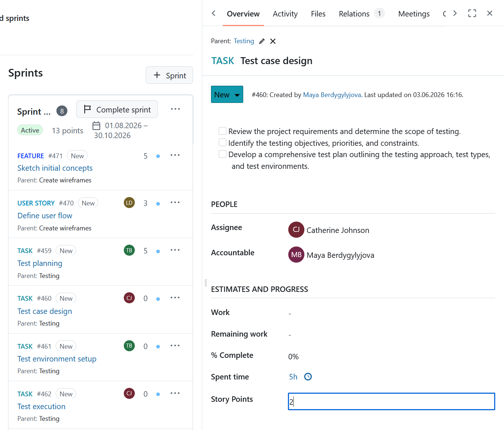Click the left arrow before the Overview tab
The image size is (504, 430).
click(x=214, y=14)
